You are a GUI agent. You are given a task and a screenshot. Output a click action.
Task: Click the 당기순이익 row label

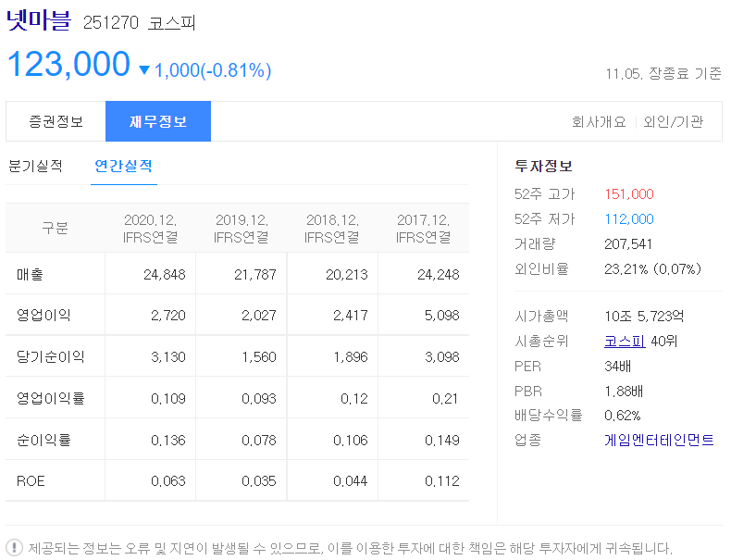(50, 356)
